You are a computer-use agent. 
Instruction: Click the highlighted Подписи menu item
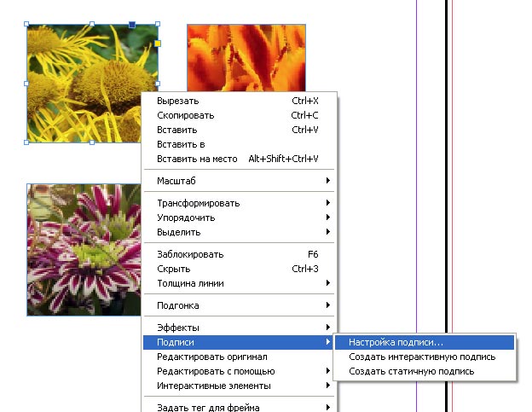(239, 342)
